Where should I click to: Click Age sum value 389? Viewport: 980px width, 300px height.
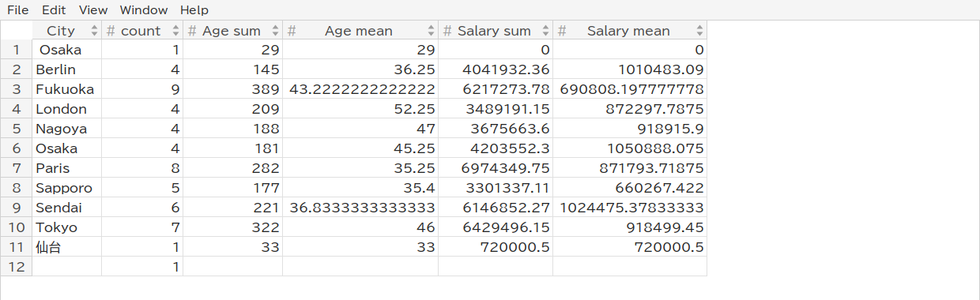[232, 89]
